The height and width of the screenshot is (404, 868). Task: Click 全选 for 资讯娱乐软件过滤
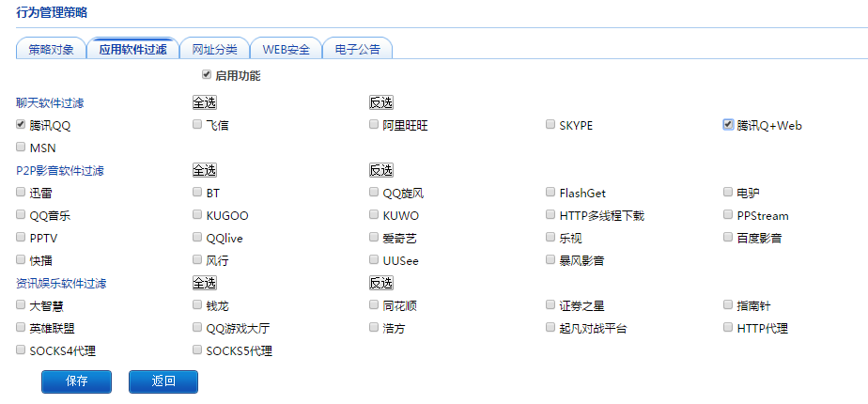[x=204, y=283]
